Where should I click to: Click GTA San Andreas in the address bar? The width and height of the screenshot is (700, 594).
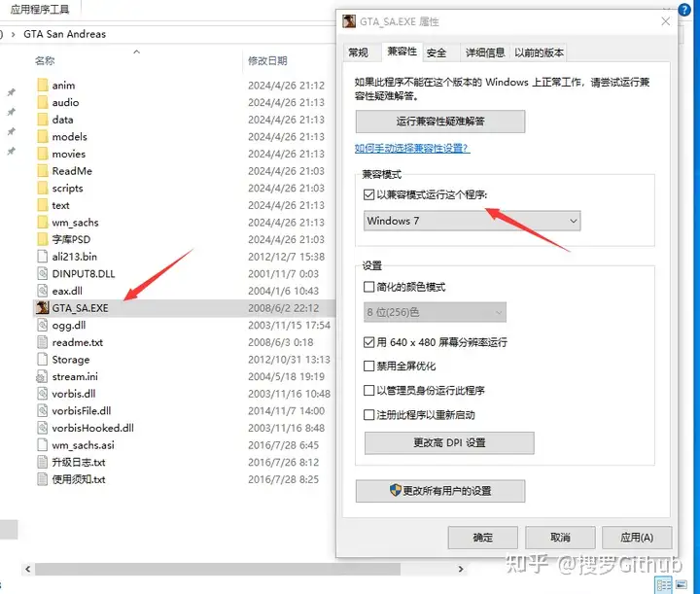[x=65, y=34]
